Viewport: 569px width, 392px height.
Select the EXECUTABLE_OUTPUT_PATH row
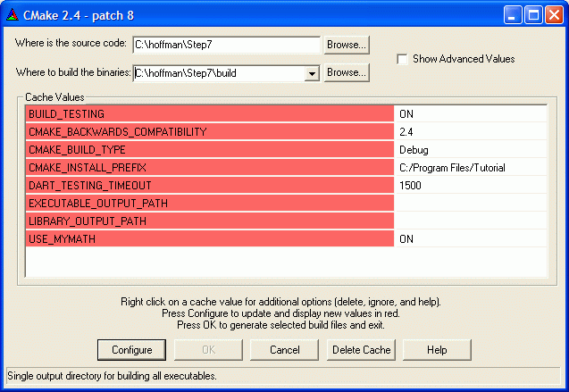pyautogui.click(x=209, y=204)
